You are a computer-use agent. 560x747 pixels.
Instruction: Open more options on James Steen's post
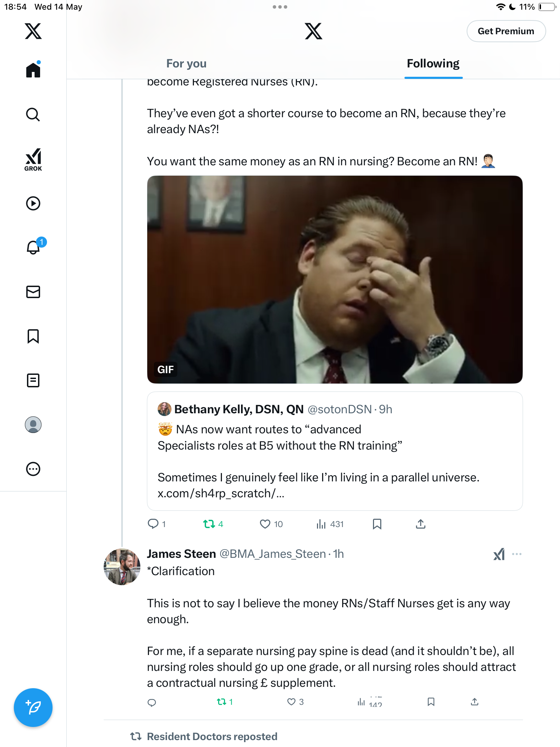point(517,554)
